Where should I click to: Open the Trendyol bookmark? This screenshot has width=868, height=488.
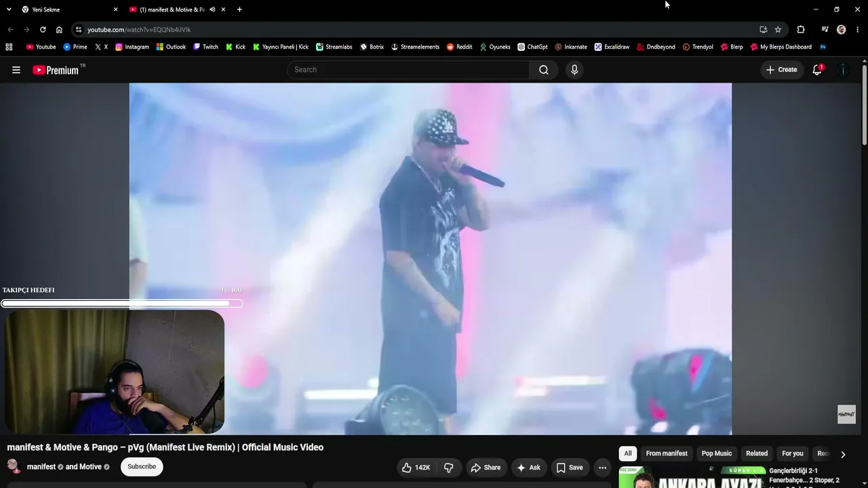click(698, 47)
